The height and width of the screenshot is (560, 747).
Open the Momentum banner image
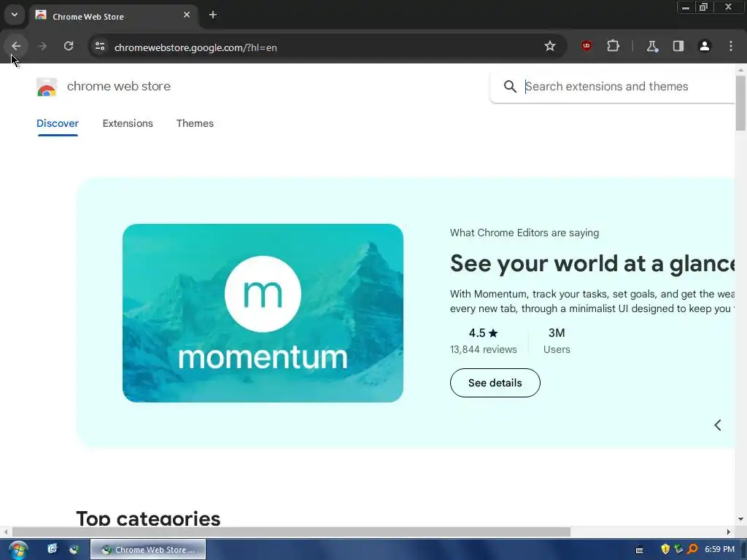(263, 314)
